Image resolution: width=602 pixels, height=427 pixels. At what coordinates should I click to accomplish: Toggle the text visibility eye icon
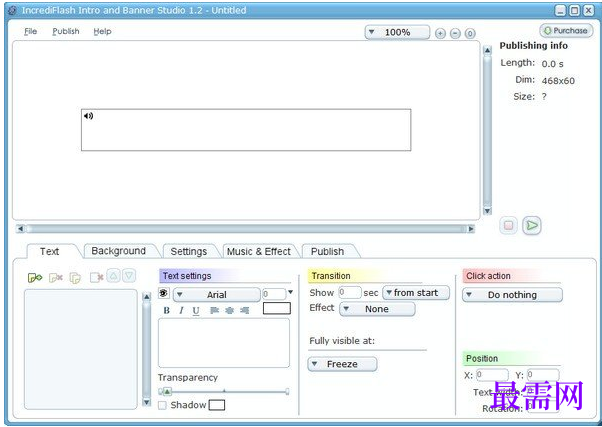click(164, 293)
